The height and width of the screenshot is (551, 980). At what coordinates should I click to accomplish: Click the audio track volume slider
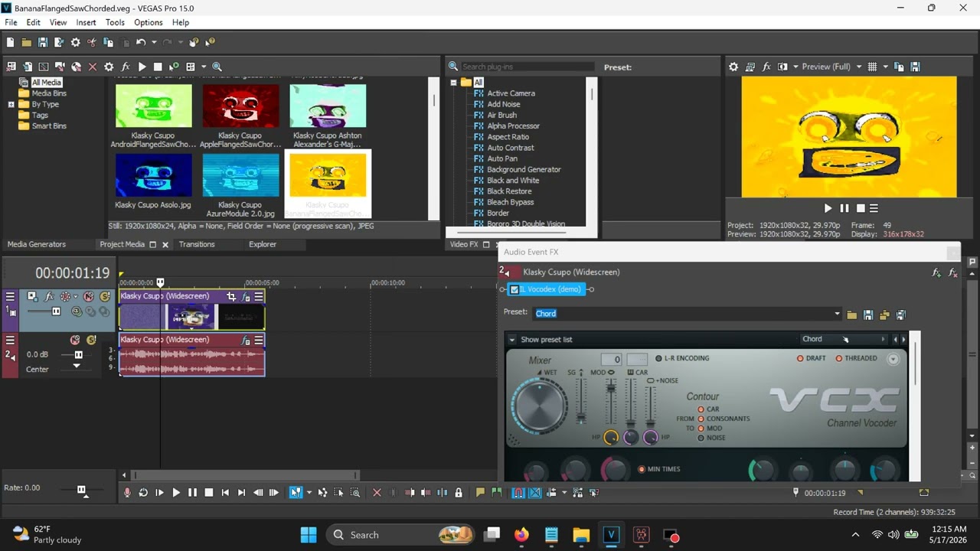[x=78, y=355]
